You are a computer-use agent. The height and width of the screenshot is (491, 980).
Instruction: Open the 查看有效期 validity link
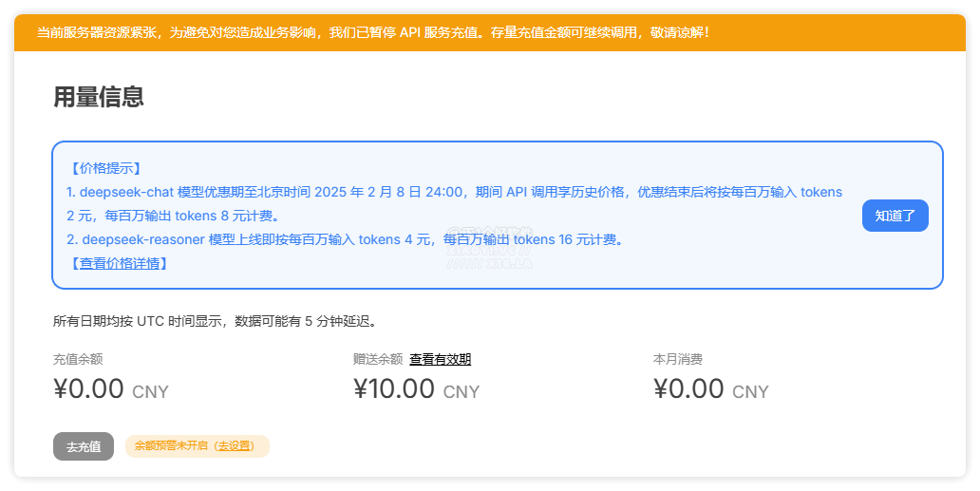click(440, 359)
